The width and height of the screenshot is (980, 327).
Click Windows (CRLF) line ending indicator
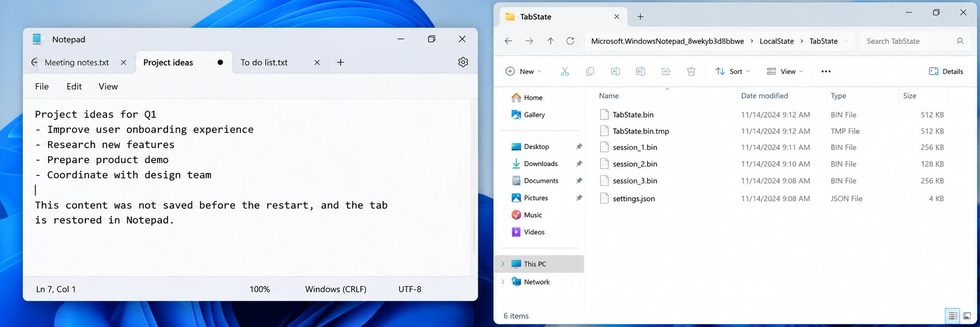coord(336,289)
